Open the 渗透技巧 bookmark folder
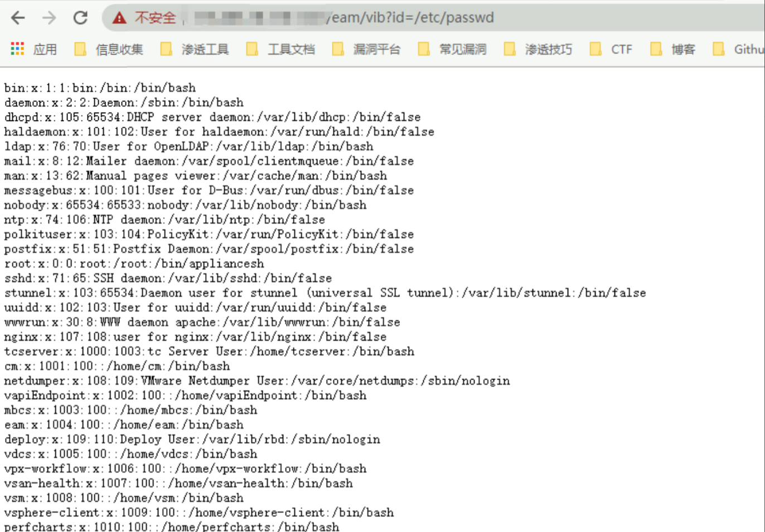 pos(539,50)
